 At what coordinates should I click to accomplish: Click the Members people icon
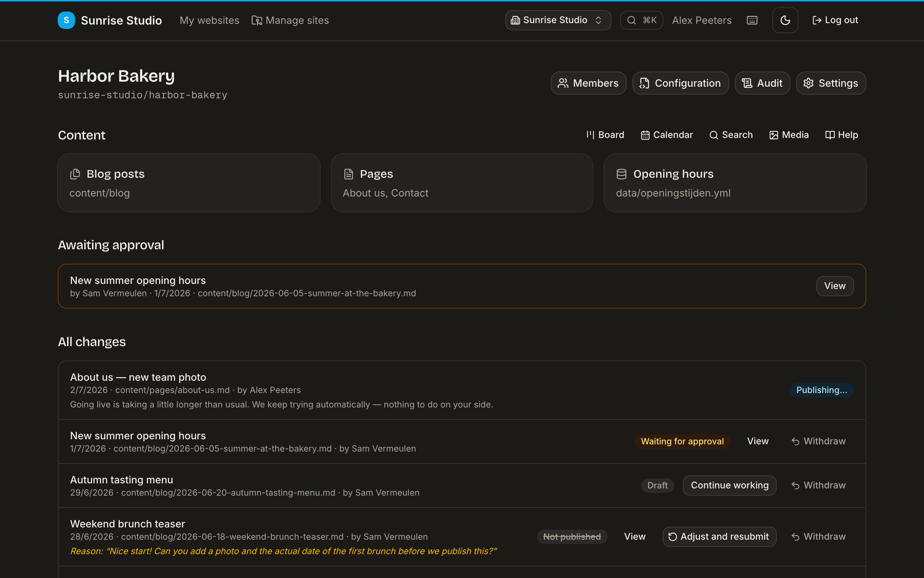coord(563,83)
